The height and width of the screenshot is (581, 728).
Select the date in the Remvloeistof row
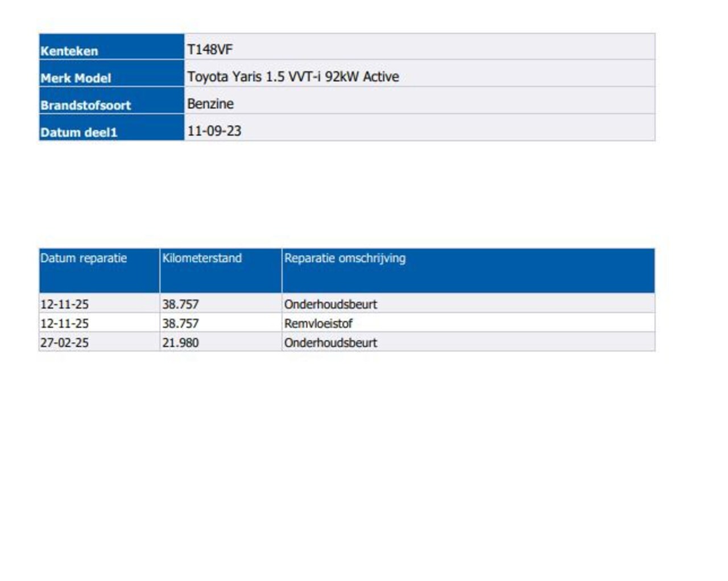click(64, 323)
